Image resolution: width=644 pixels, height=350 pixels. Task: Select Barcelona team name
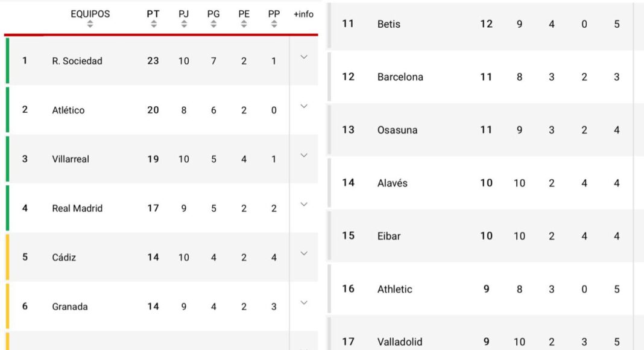pyautogui.click(x=400, y=77)
